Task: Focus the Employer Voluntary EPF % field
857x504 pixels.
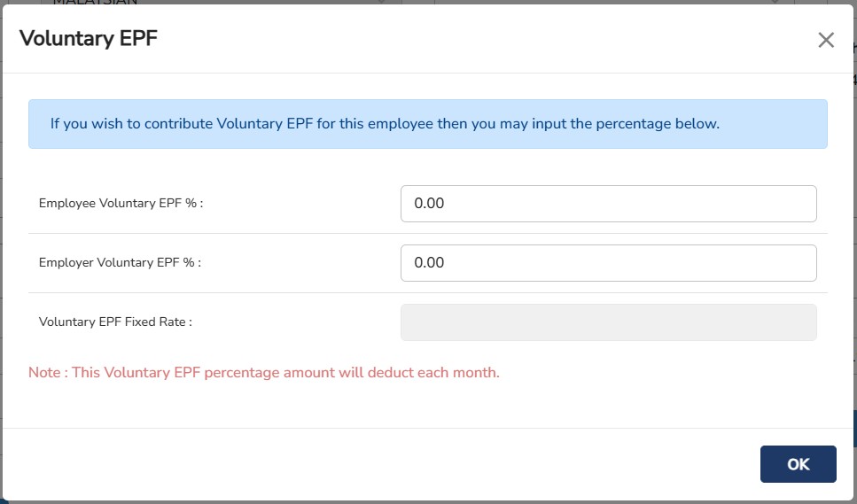Action: [608, 263]
